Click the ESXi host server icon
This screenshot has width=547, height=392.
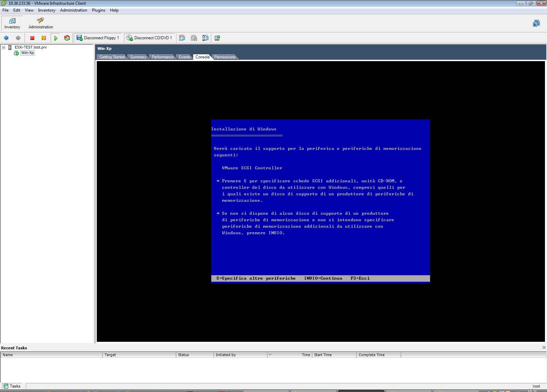point(10,47)
